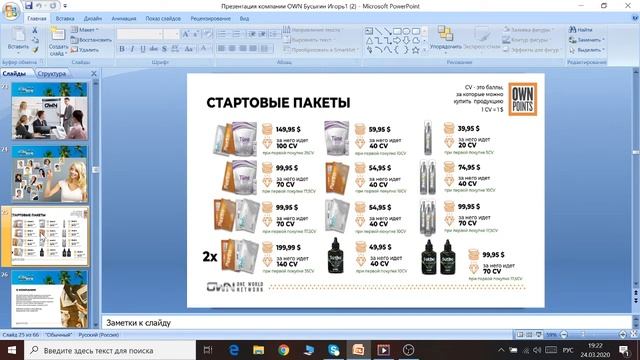Click into Заметки к слайду notes field
This screenshot has height=360, width=640.
point(366,322)
